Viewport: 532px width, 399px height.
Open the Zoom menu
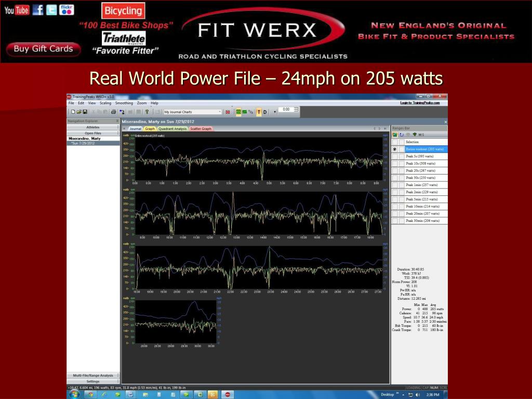[x=142, y=103]
